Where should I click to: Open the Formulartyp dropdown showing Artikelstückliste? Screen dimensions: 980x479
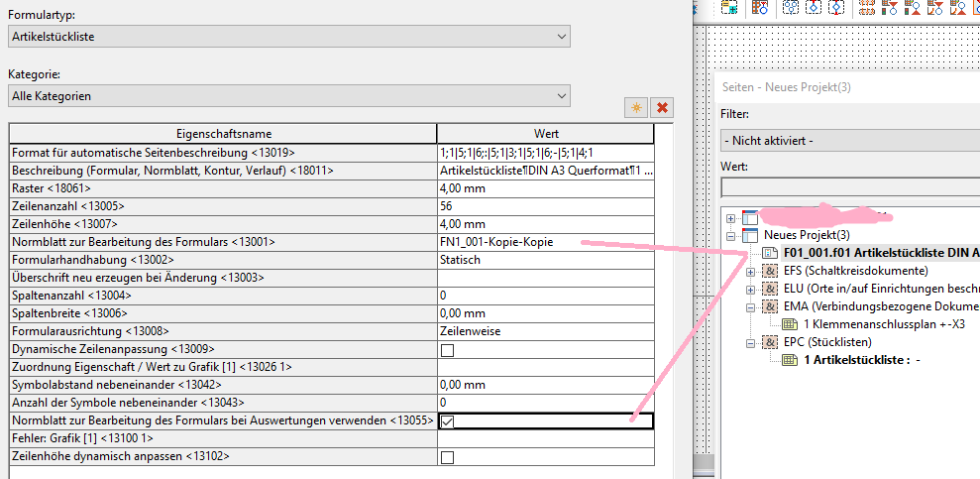tap(289, 37)
